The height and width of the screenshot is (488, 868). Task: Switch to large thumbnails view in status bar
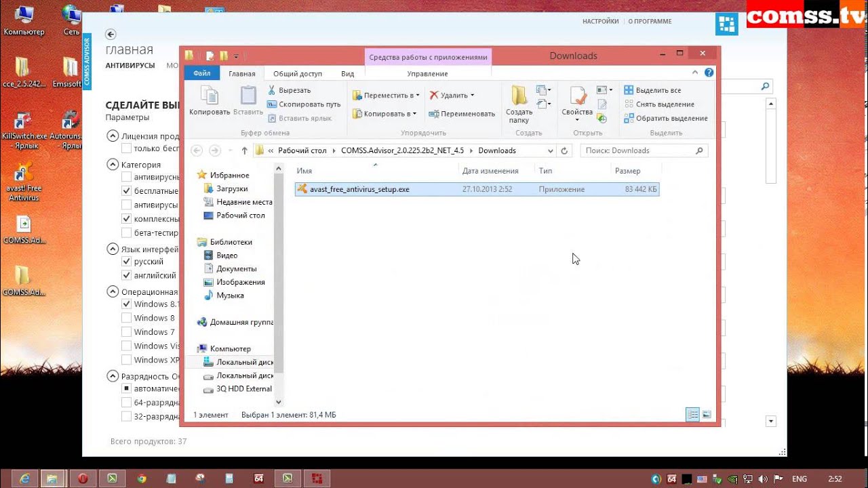coord(707,415)
